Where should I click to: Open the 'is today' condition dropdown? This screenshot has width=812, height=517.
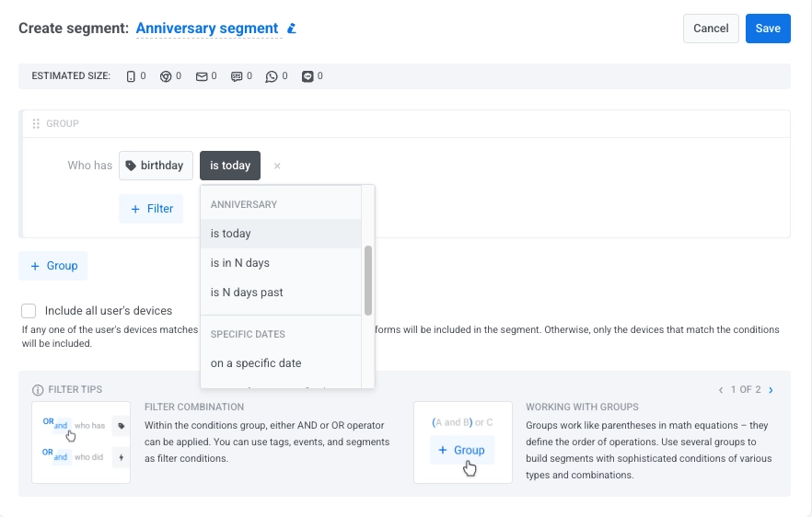230,166
